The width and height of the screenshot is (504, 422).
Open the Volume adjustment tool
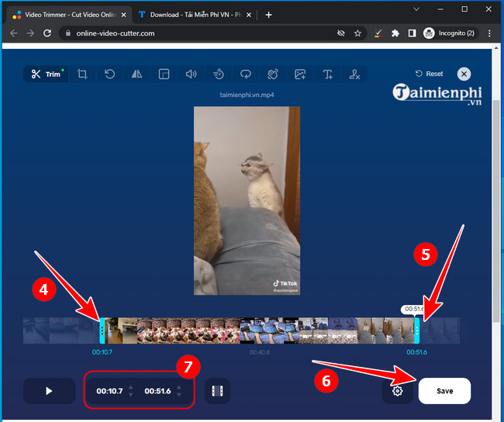coord(192,74)
